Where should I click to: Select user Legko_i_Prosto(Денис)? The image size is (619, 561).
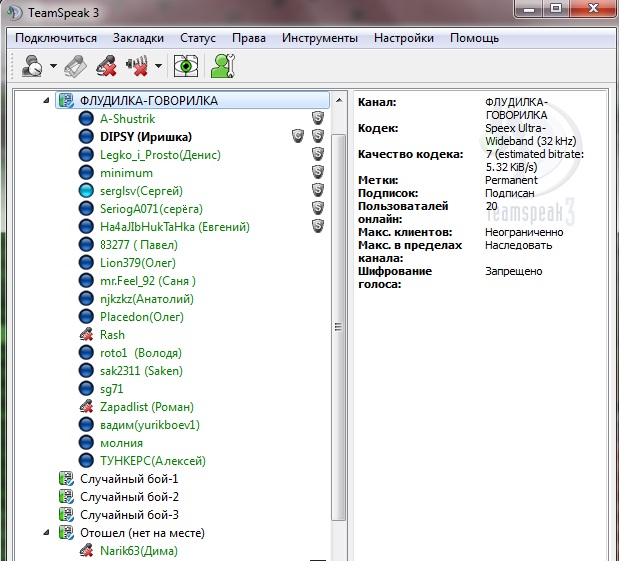160,155
